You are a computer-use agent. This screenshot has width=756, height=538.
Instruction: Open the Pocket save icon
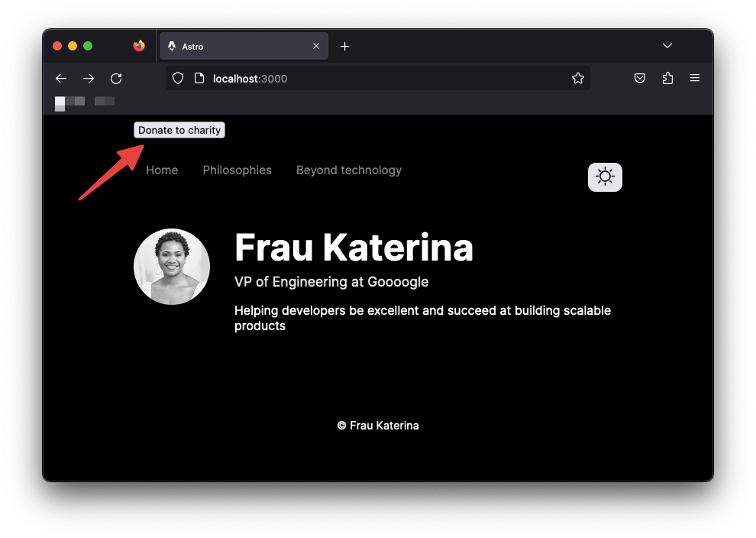(x=640, y=79)
